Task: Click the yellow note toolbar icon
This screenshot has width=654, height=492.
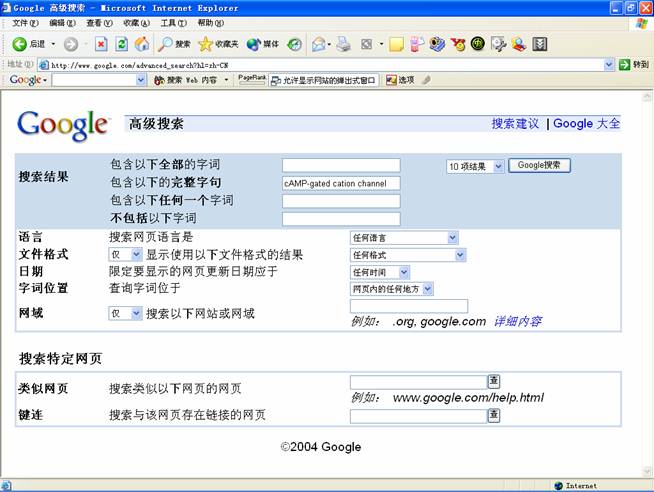Action: [x=396, y=44]
